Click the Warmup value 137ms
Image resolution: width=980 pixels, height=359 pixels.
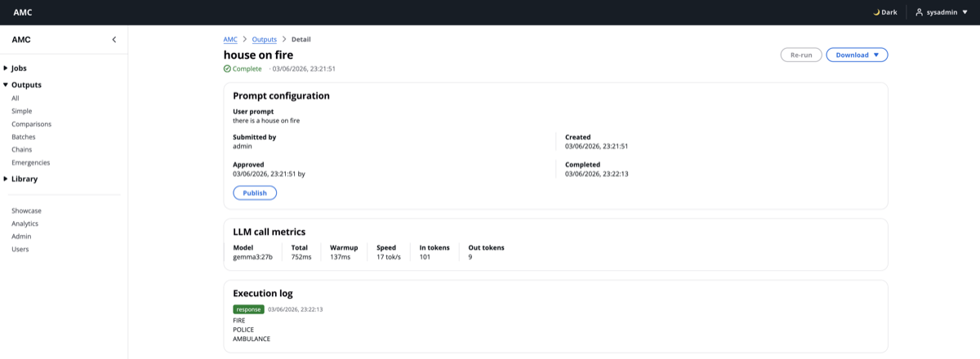click(x=340, y=257)
